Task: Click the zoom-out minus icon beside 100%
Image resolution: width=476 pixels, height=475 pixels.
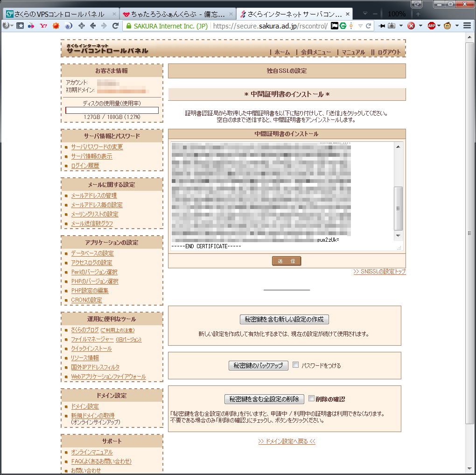Action: pos(375,14)
